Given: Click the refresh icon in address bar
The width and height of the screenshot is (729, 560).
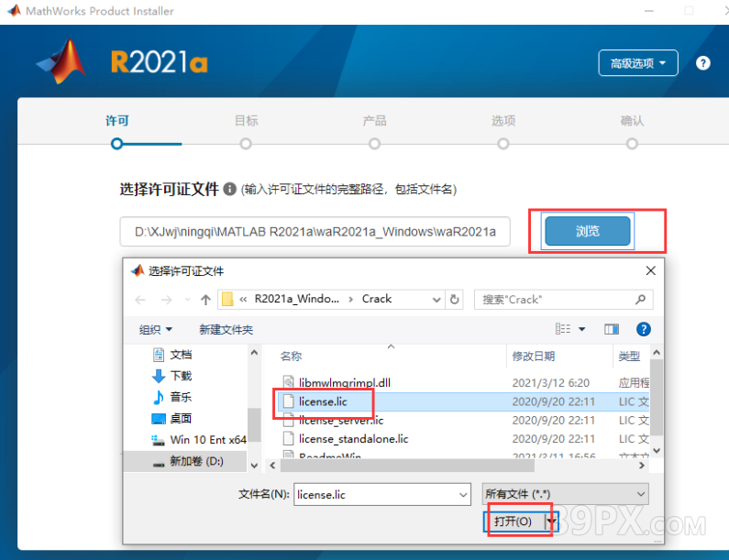Looking at the screenshot, I should point(454,300).
